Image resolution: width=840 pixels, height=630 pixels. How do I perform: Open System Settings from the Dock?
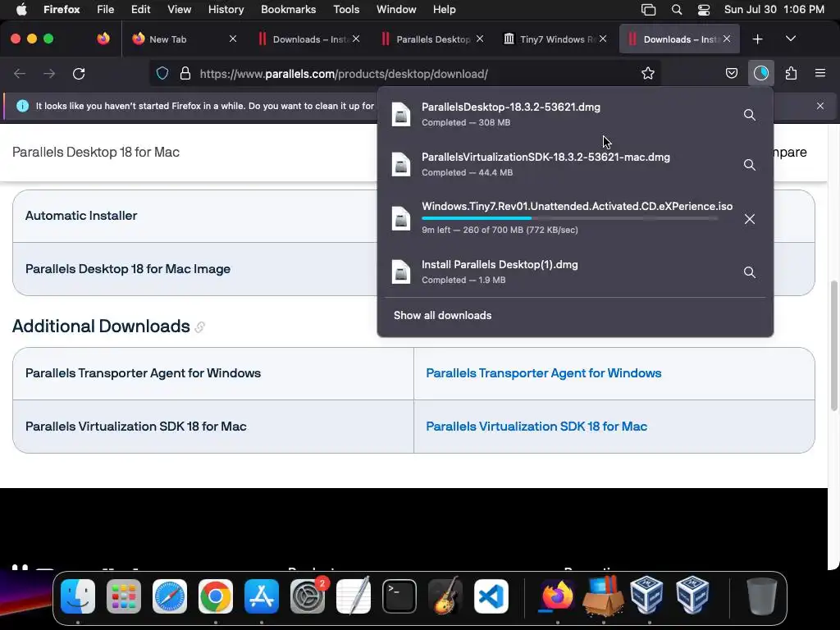pos(308,596)
